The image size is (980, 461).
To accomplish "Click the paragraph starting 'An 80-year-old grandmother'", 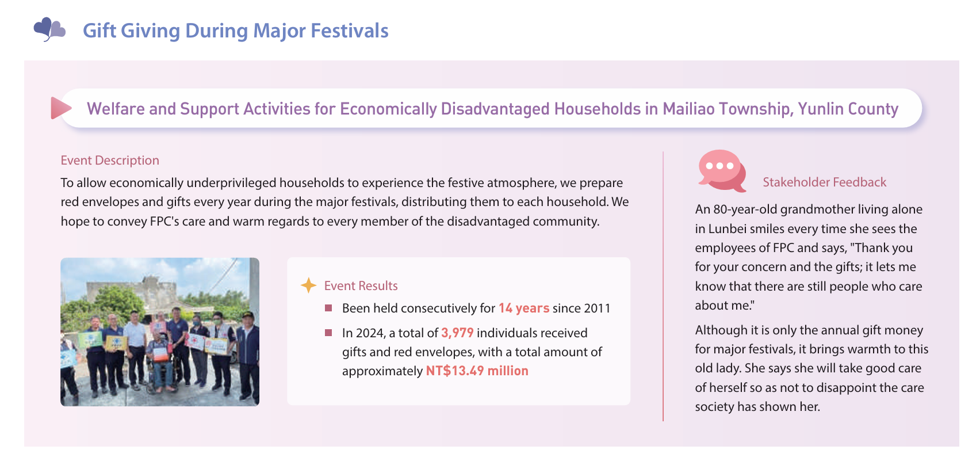I will tap(808, 257).
